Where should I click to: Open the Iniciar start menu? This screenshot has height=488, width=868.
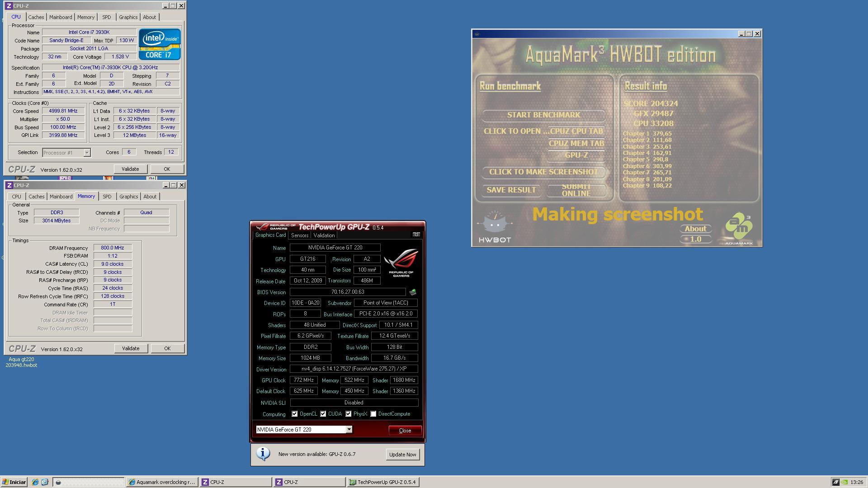tap(14, 482)
